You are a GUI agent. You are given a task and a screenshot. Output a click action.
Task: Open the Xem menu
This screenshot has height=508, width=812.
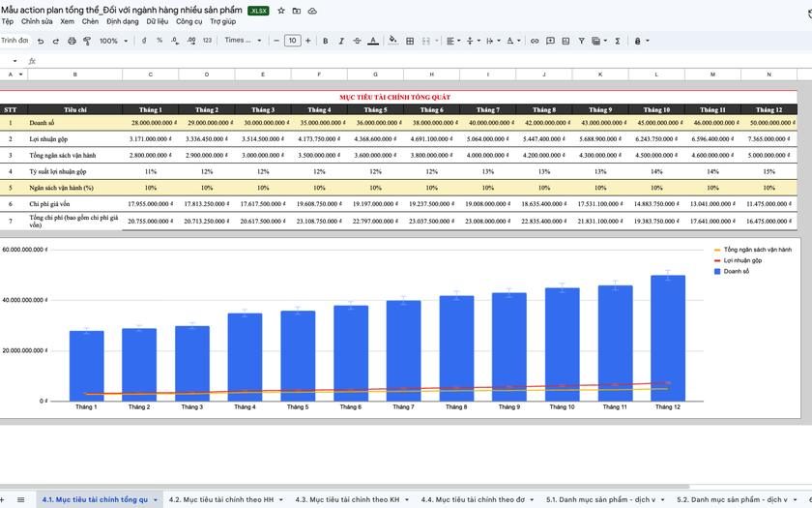click(x=68, y=21)
